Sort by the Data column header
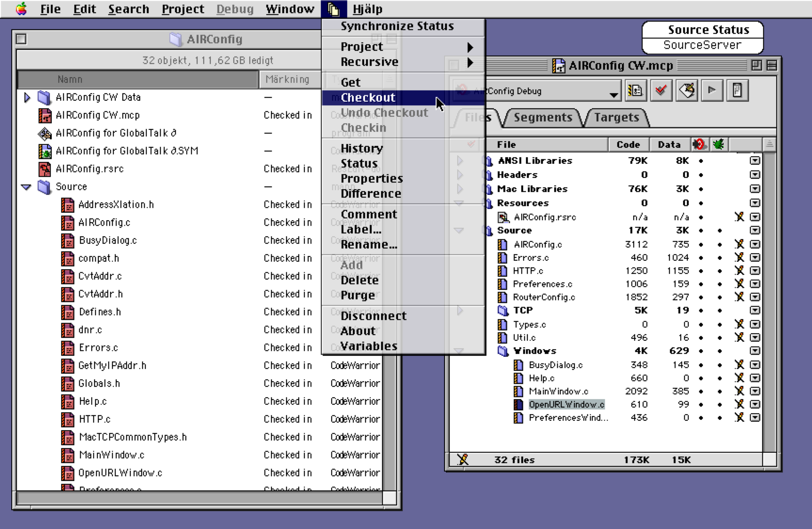The image size is (812, 529). (x=669, y=144)
